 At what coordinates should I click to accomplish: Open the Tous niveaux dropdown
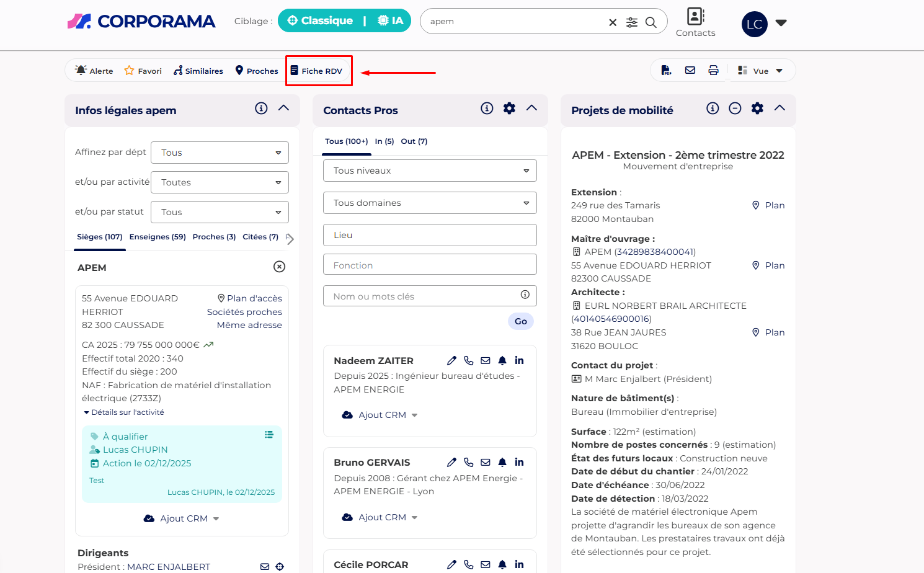pos(430,171)
